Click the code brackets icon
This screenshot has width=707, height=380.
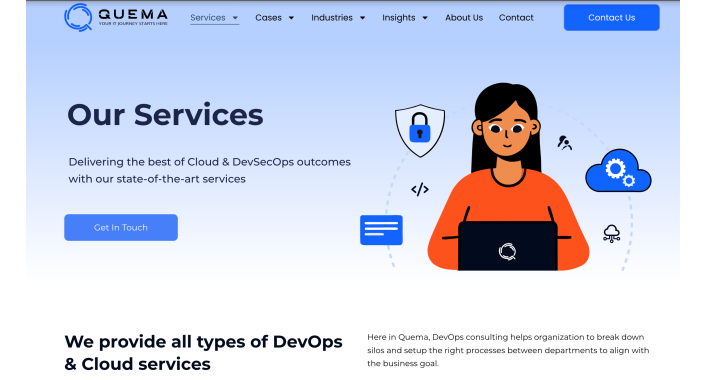click(x=420, y=189)
